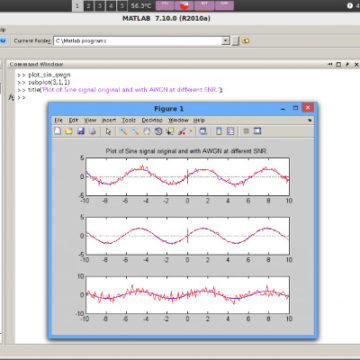Maximize the Command Window panel
Screen dimensions: 360x360
pos(339,64)
